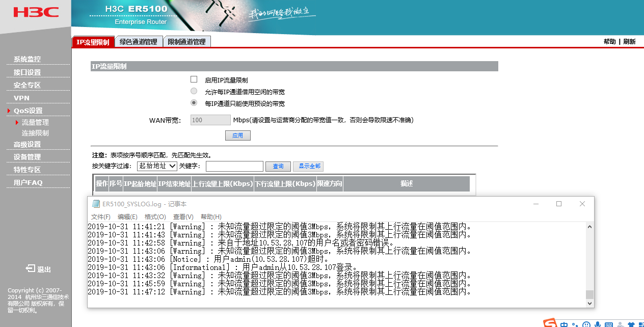Click the 查询 search button

pyautogui.click(x=278, y=167)
